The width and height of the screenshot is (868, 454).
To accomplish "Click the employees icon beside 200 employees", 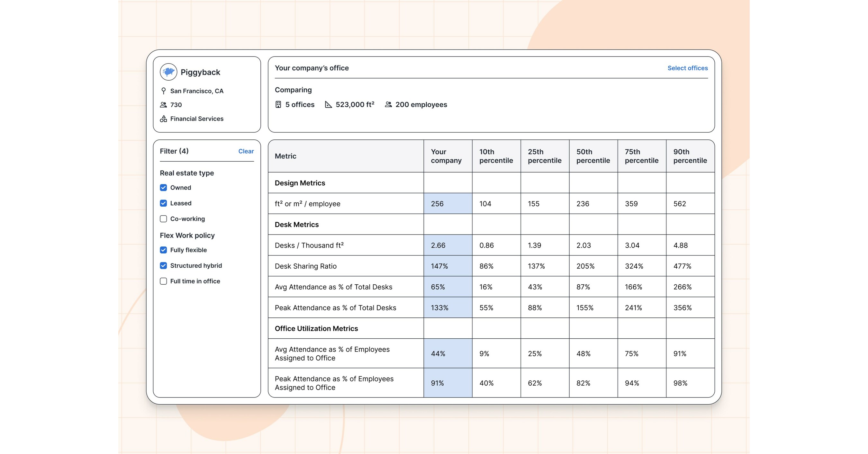I will click(388, 104).
